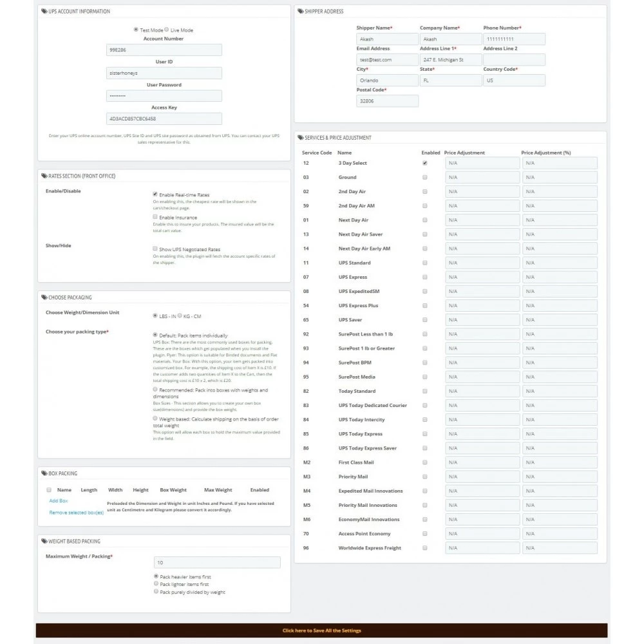Check the select-all box in Box Packing header
Viewport: 644px width, 644px height.
pyautogui.click(x=49, y=489)
